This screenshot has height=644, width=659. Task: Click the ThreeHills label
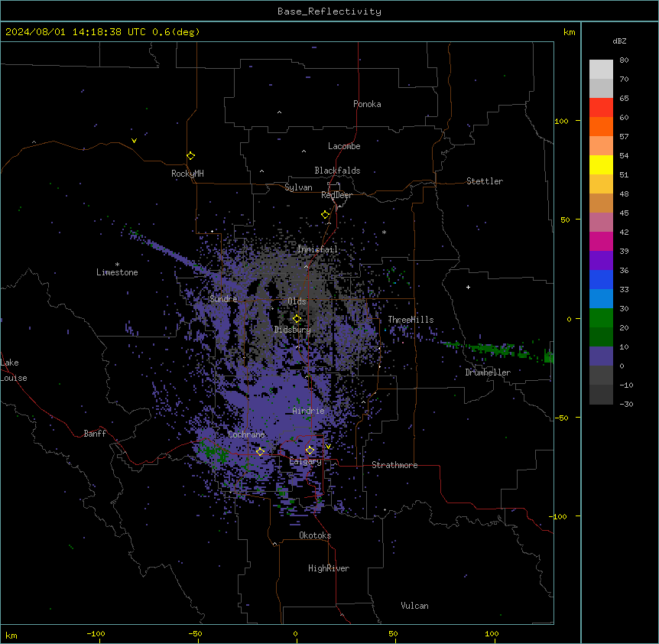411,320
